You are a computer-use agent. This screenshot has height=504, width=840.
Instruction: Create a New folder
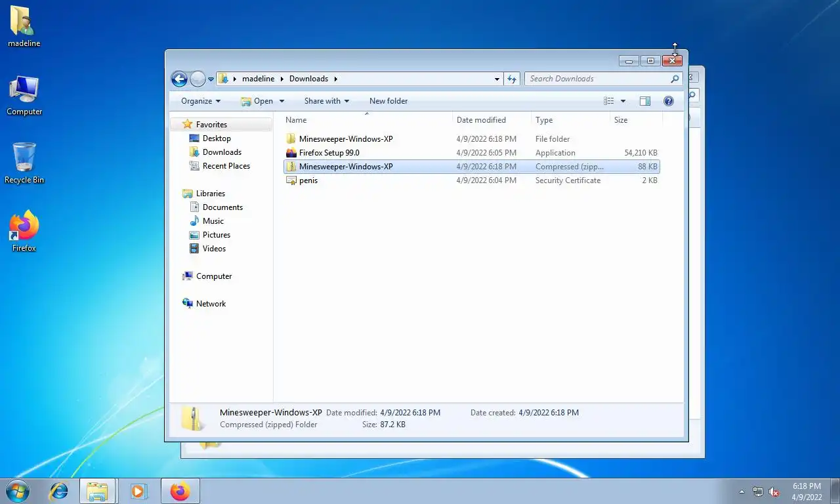[388, 101]
